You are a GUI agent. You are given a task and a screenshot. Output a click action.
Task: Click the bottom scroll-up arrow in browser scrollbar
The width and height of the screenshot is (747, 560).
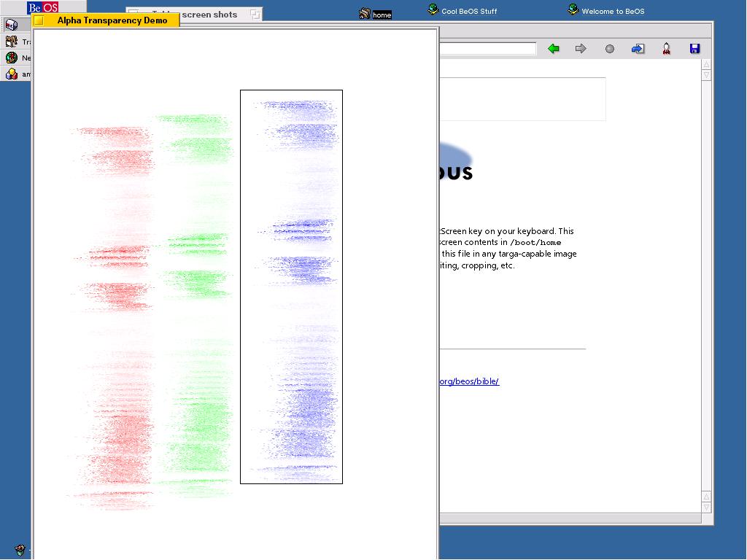click(x=706, y=496)
